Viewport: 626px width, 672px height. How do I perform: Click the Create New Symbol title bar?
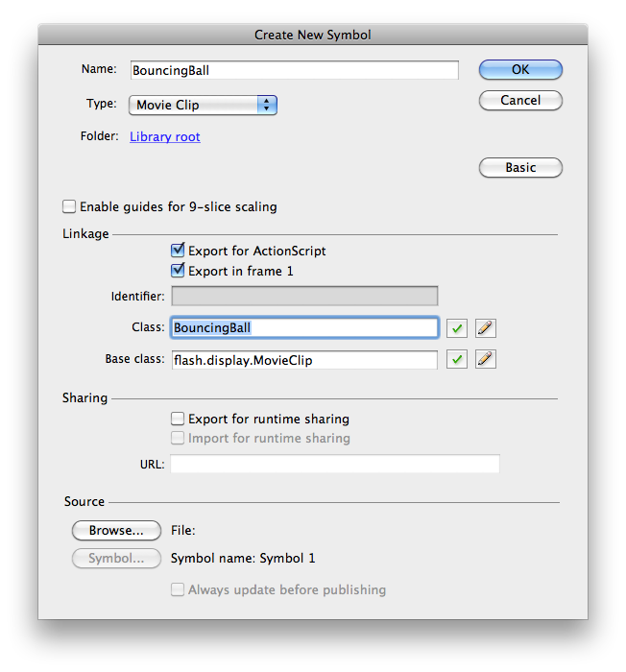(x=313, y=35)
